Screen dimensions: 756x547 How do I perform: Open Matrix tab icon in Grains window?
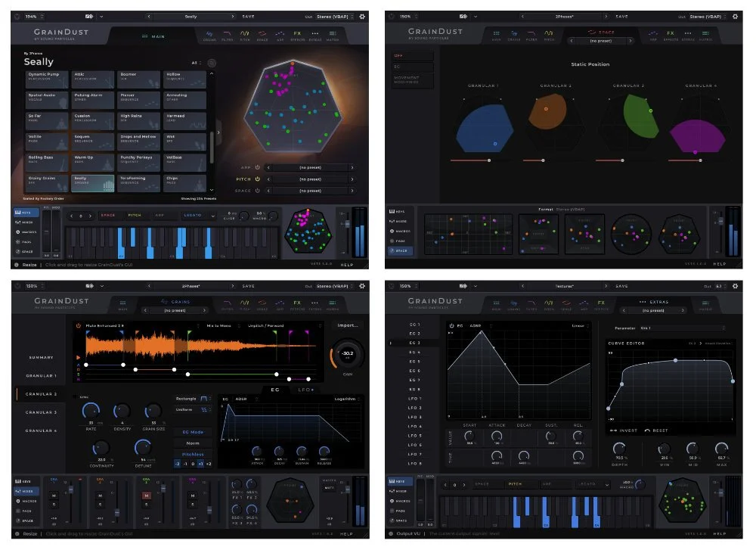point(333,305)
